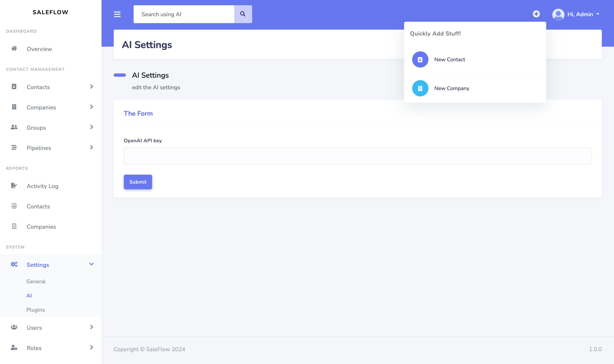614x364 pixels.
Task: Click the magnifier search button
Action: [243, 14]
